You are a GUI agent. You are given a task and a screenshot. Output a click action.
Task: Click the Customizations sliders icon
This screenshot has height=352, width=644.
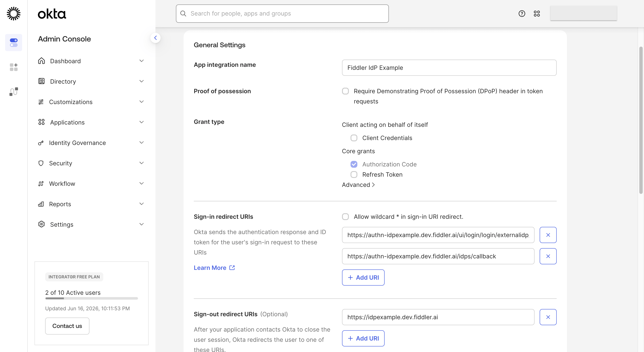[x=41, y=102]
